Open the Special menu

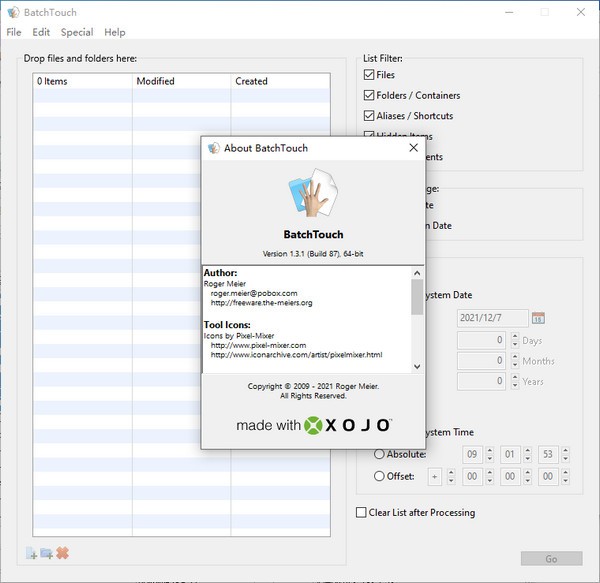tap(77, 32)
